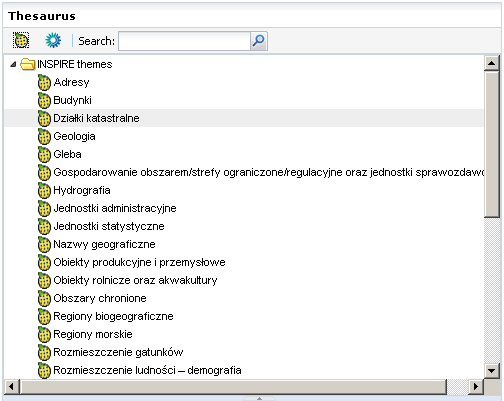The image size is (504, 401).
Task: Click the icon beside Jednostki statystyczne
Action: coord(44,226)
